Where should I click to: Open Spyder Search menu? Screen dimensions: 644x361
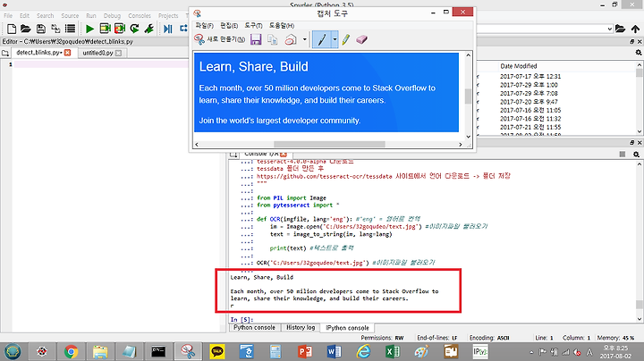[46, 15]
